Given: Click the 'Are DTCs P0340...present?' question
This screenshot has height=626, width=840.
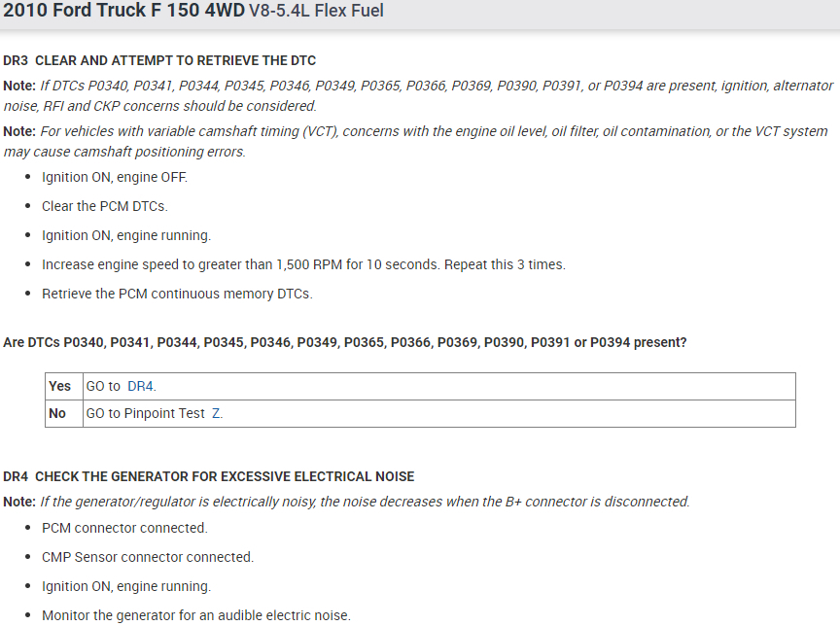Looking at the screenshot, I should coord(345,343).
